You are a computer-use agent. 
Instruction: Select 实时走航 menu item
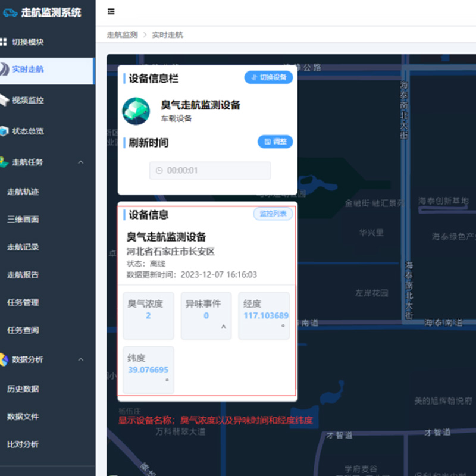[x=48, y=71]
